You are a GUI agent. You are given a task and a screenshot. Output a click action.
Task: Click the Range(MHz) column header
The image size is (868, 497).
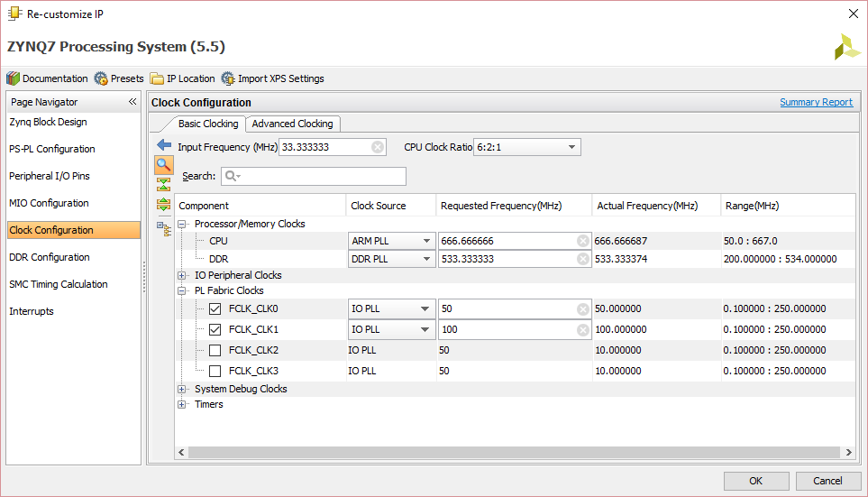coord(789,206)
